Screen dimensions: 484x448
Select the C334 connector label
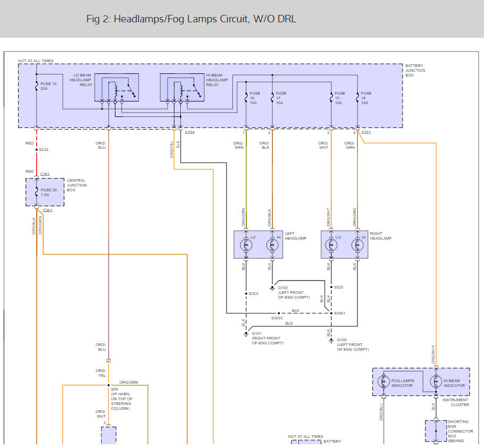coord(190,132)
